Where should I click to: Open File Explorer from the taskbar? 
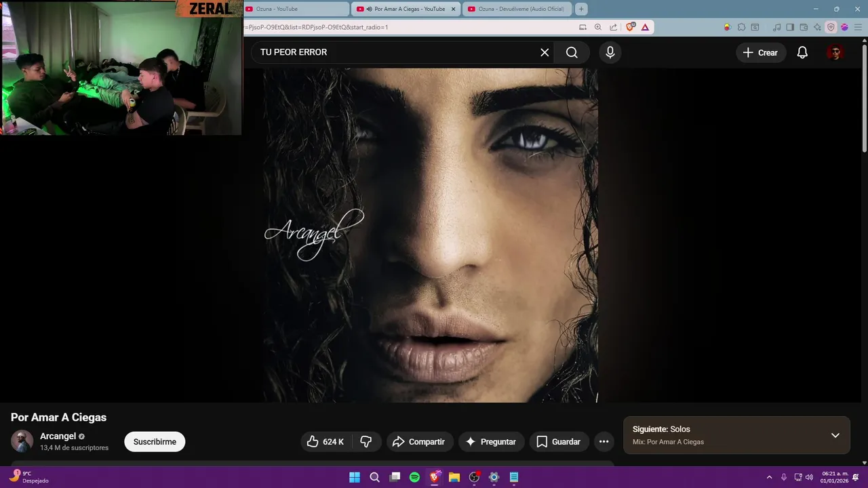tap(454, 477)
